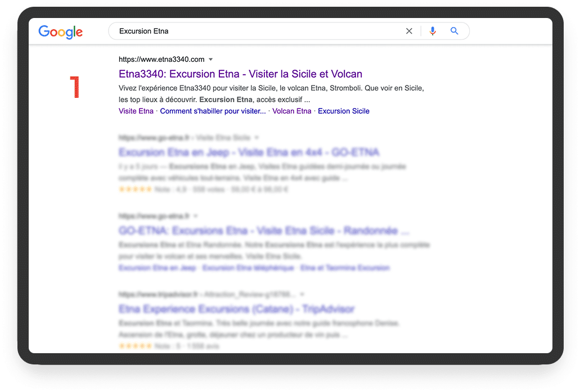Open the Excursion Sicile sitelink
The width and height of the screenshot is (580, 392).
coord(344,111)
